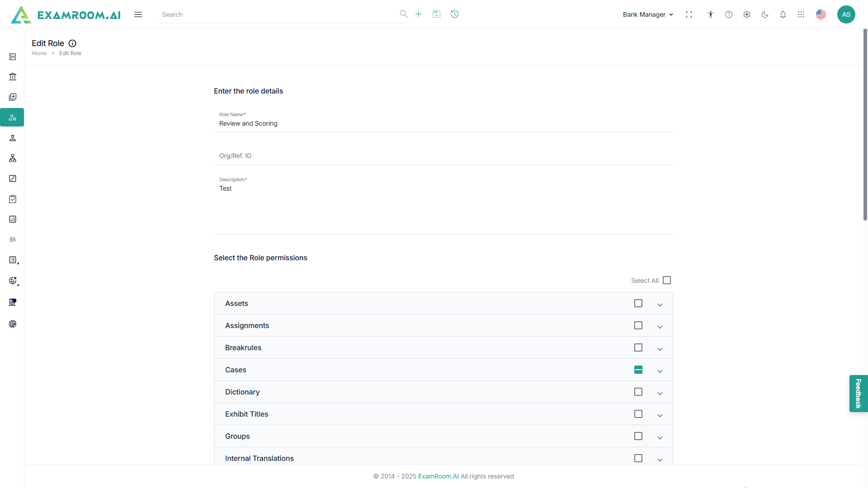Click the Home breadcrumb link
The width and height of the screenshot is (868, 488).
click(39, 53)
